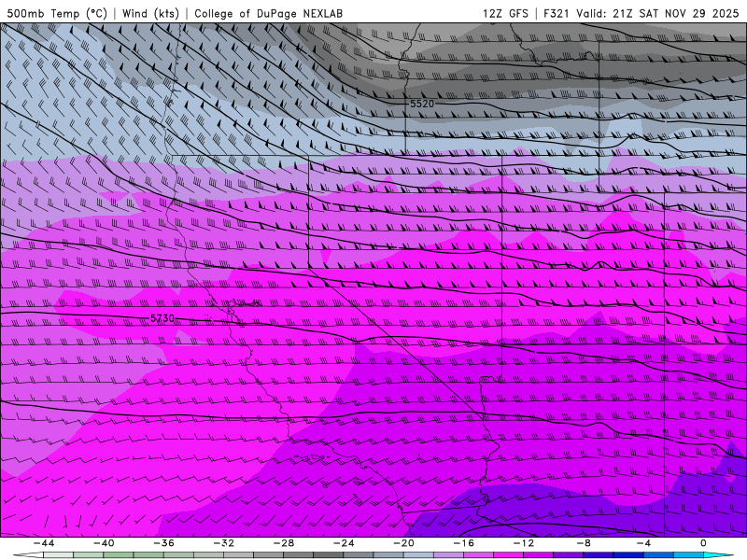Click the white arrow end of colorbar
Image resolution: width=747 pixels, height=560 pixels.
(x=28, y=555)
